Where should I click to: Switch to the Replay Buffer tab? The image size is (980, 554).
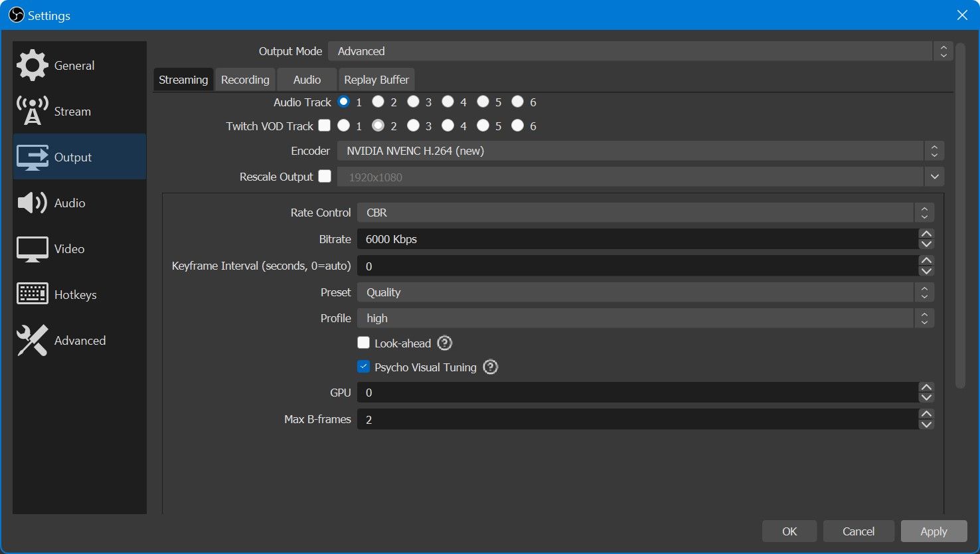point(376,80)
